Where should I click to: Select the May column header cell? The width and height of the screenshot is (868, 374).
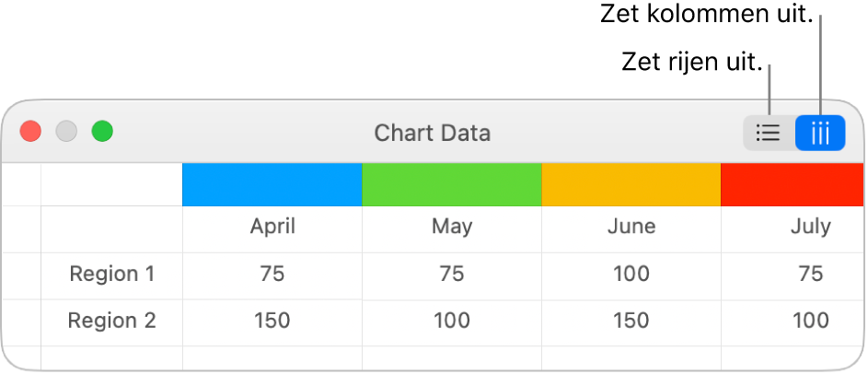[452, 227]
